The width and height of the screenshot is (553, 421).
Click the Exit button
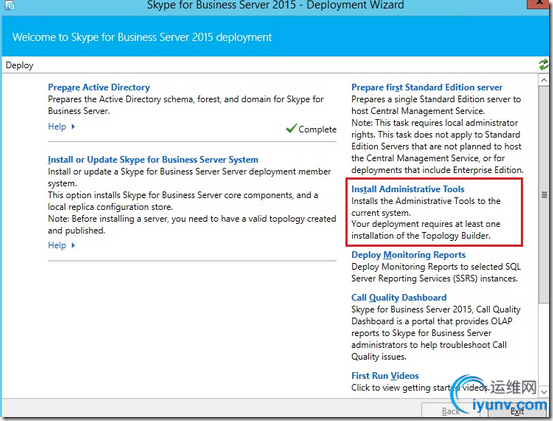(x=517, y=411)
